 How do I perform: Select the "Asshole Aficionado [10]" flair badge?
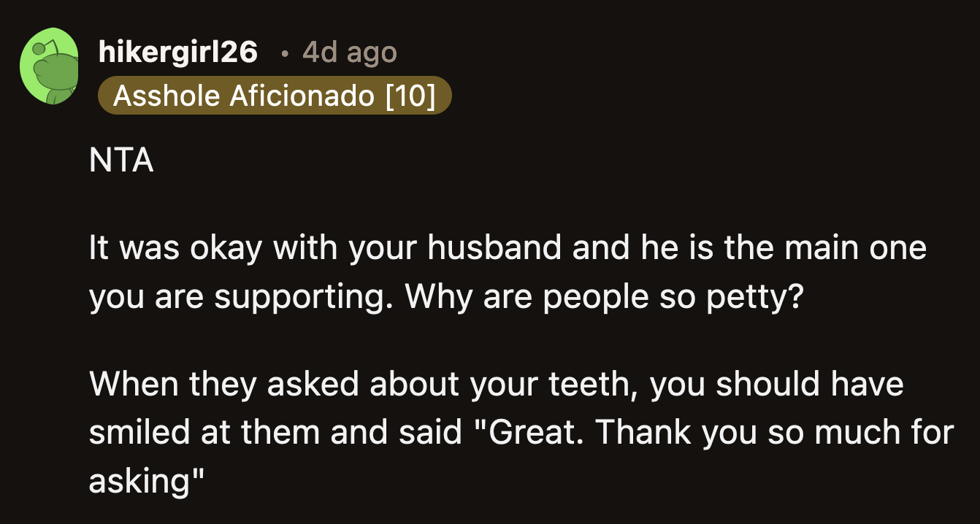[274, 95]
